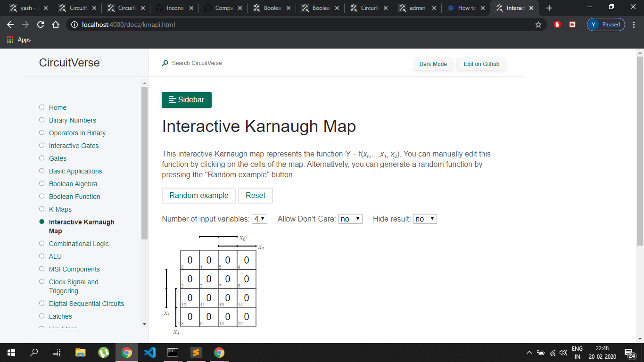Viewport: 644px width, 362px height.
Task: Open MSI Components sidebar link
Action: [74, 269]
